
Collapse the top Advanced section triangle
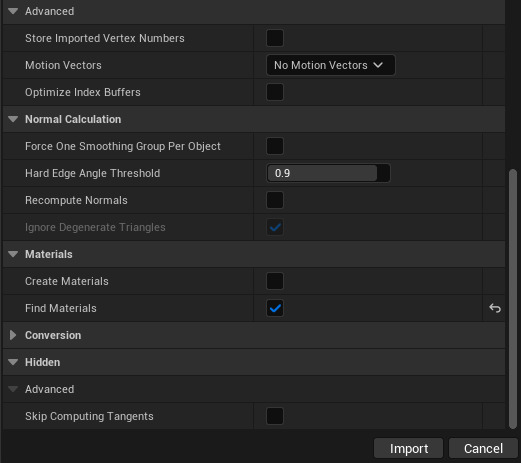(13, 11)
